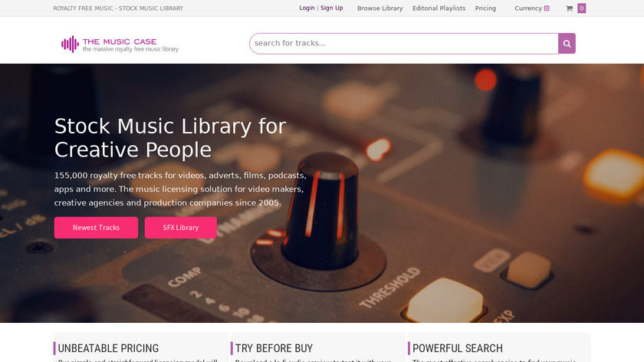The height and width of the screenshot is (362, 644).
Task: Open the Pricing page
Action: click(x=485, y=8)
